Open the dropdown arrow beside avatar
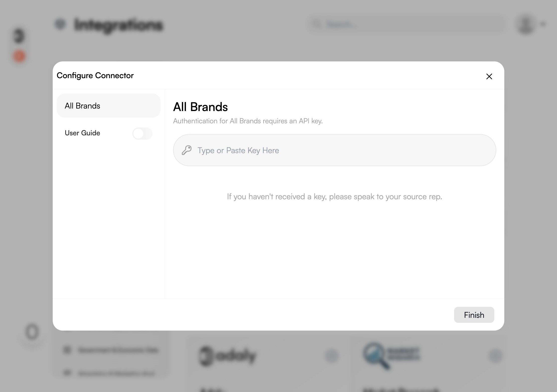The width and height of the screenshot is (557, 392). (543, 24)
